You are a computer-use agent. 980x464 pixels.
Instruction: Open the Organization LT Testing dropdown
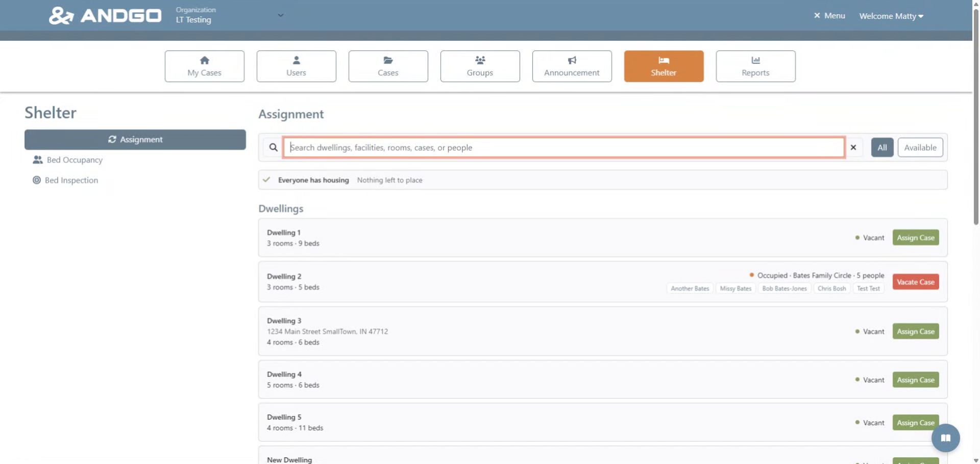(230, 15)
